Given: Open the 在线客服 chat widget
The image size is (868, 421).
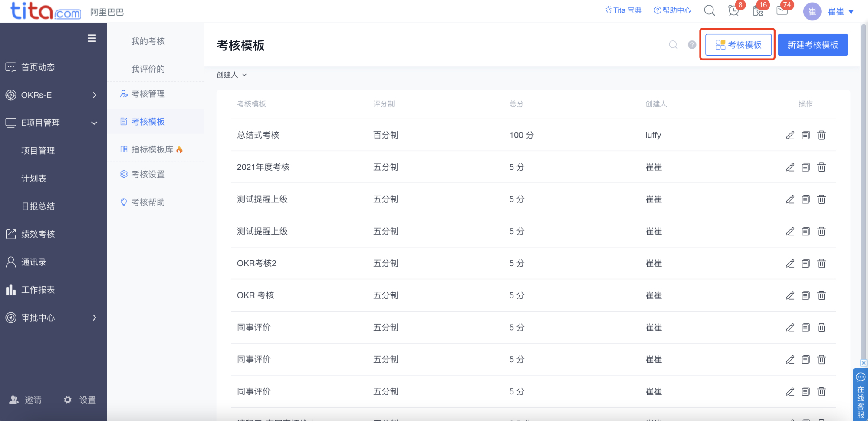Looking at the screenshot, I should pos(860,395).
